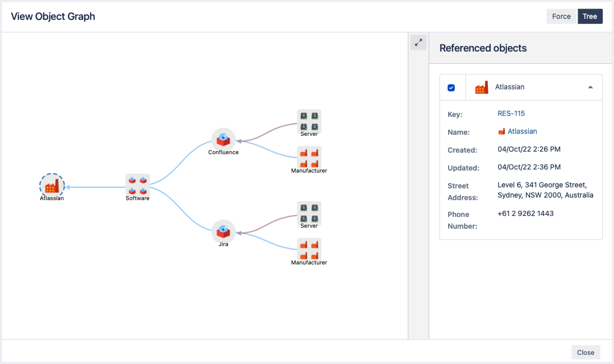
Task: Select the Software group node
Action: pos(138,185)
